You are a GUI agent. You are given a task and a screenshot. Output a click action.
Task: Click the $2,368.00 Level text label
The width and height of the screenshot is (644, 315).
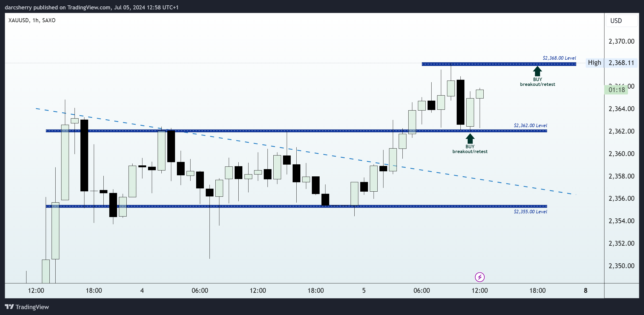click(x=559, y=58)
